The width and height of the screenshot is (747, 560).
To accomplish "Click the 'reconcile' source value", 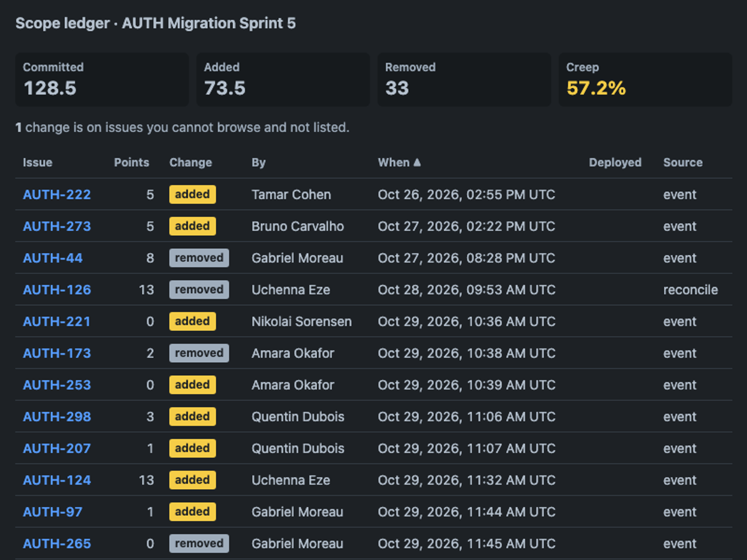I will pos(690,290).
